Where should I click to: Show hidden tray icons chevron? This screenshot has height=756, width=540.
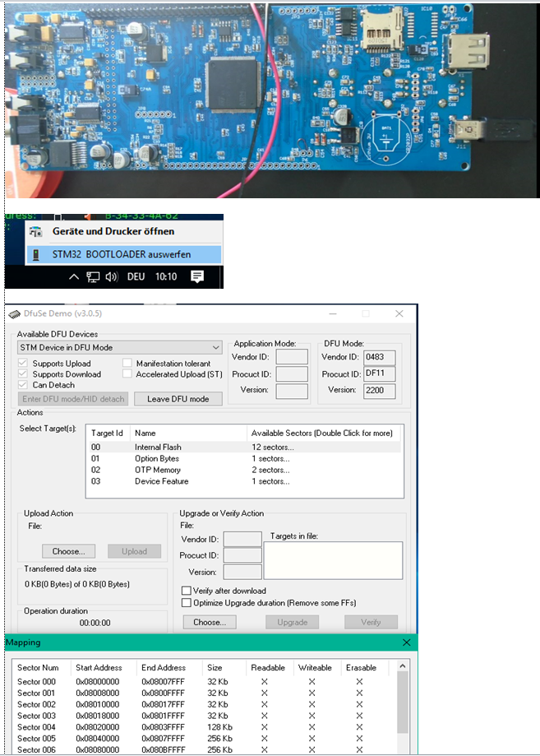coord(76,277)
